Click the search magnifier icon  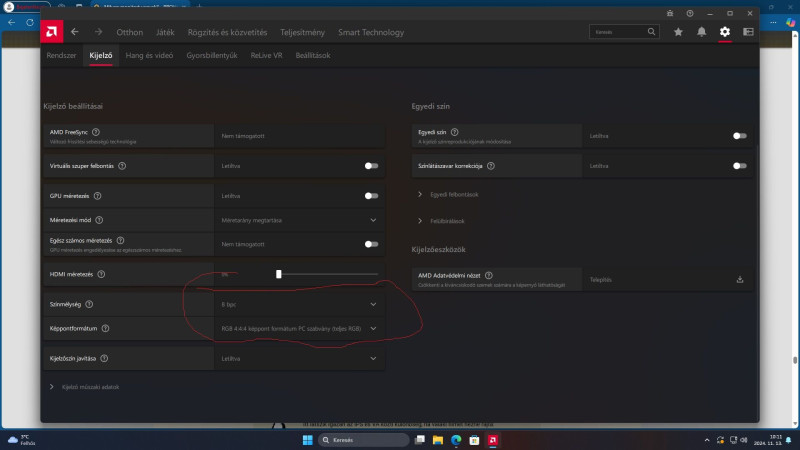click(x=652, y=32)
